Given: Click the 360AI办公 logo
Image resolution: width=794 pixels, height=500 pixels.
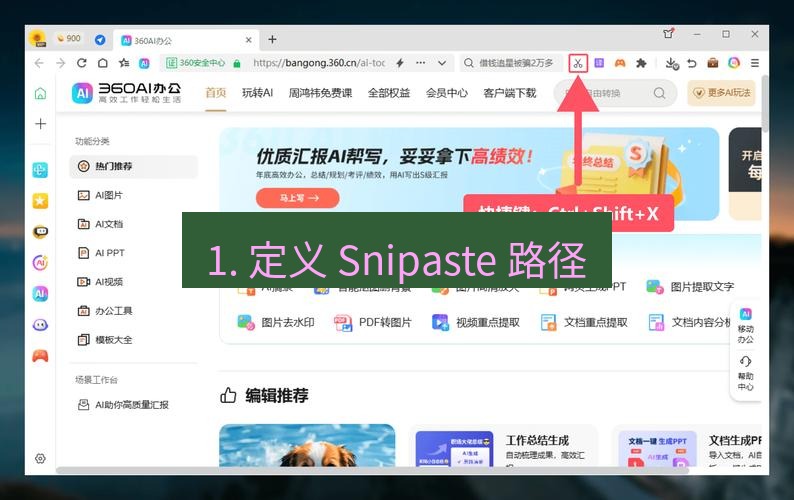Looking at the screenshot, I should point(127,93).
